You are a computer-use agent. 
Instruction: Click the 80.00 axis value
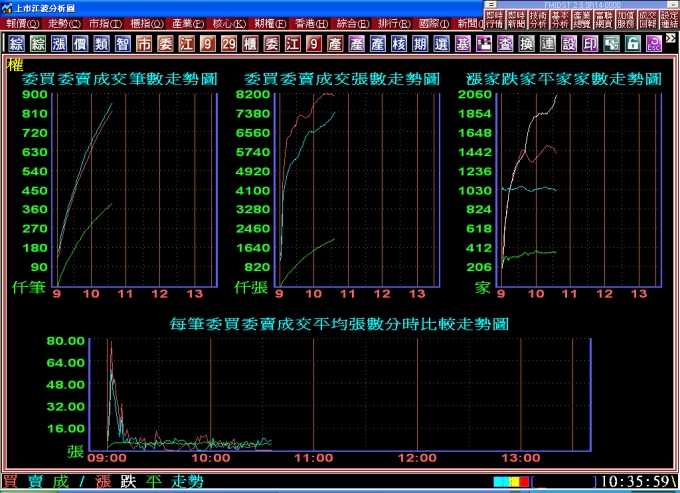66,341
